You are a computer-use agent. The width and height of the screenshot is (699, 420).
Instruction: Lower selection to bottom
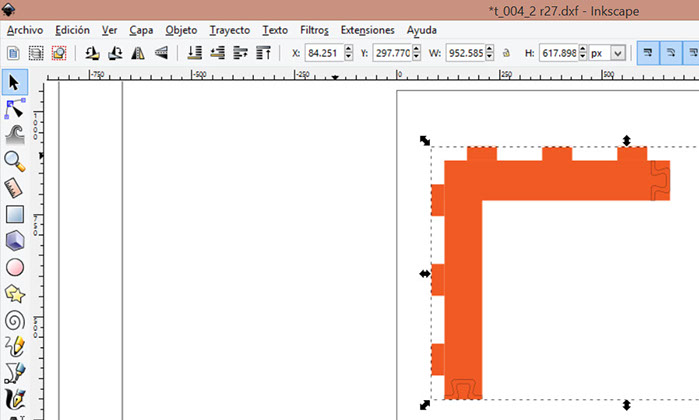click(194, 53)
